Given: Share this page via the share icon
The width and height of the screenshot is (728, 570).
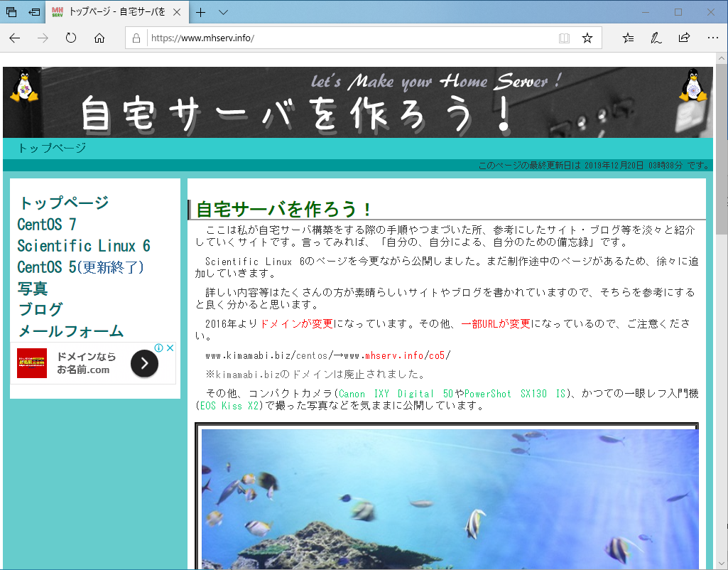Looking at the screenshot, I should pyautogui.click(x=683, y=38).
